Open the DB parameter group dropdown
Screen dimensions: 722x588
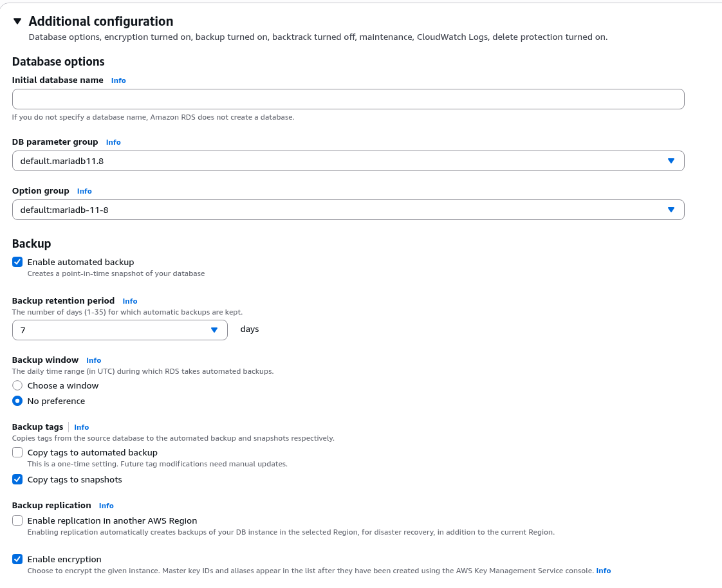click(x=347, y=161)
